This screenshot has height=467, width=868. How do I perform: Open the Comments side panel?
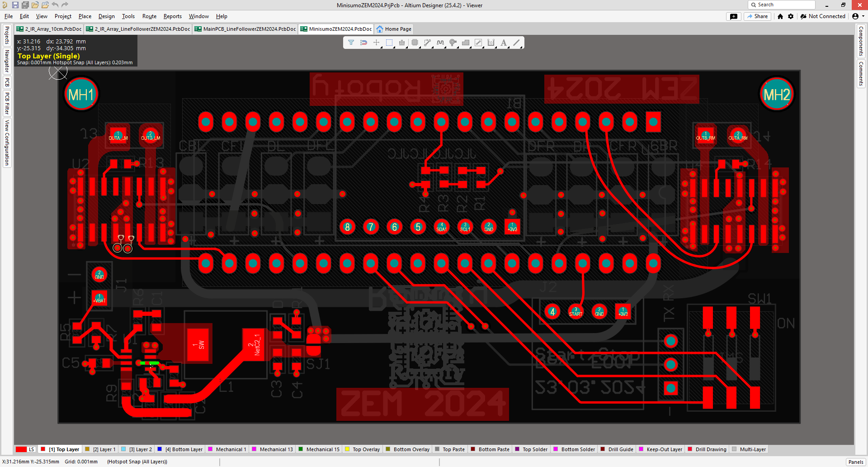pyautogui.click(x=861, y=74)
